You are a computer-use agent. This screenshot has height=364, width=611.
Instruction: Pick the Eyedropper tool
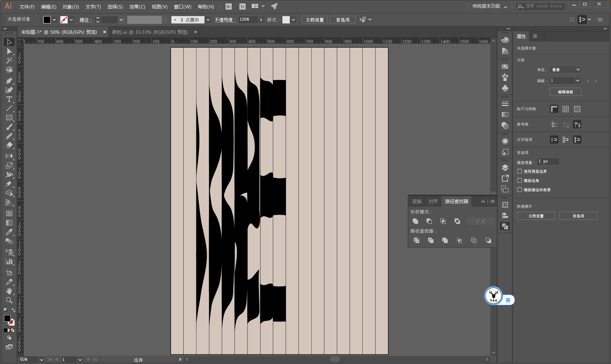click(9, 232)
